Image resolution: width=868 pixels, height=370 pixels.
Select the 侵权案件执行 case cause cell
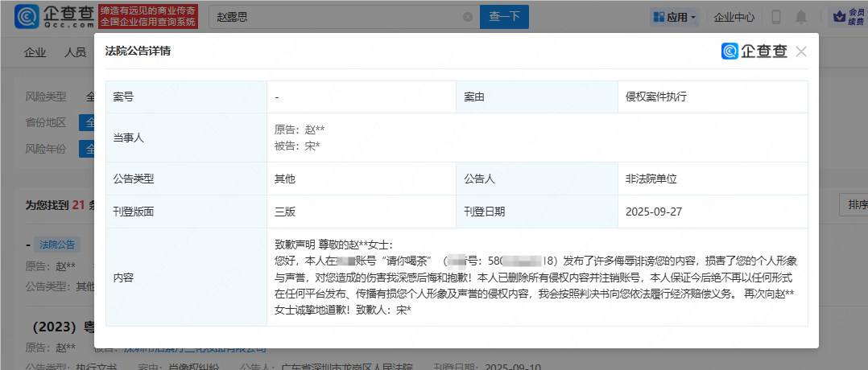click(655, 97)
